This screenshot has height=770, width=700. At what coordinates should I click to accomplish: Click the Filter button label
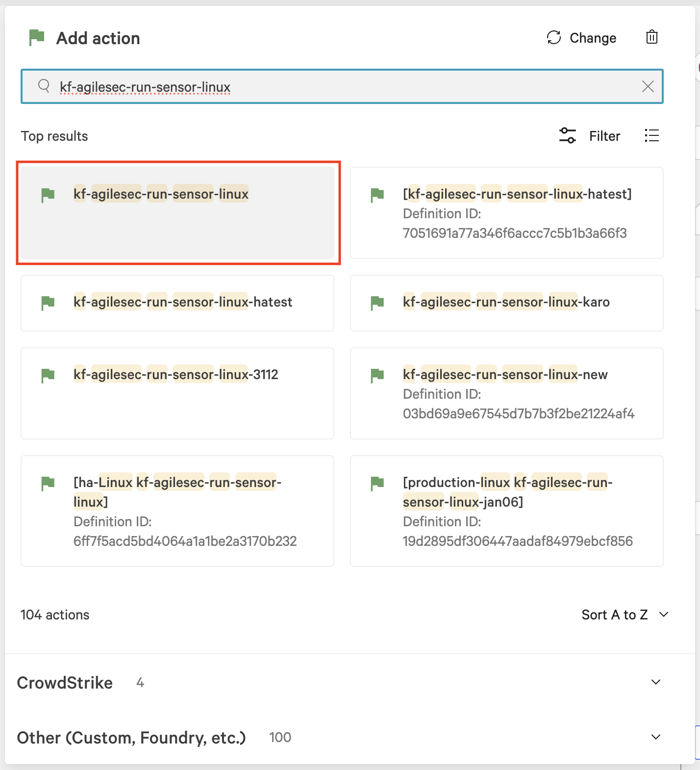click(604, 136)
